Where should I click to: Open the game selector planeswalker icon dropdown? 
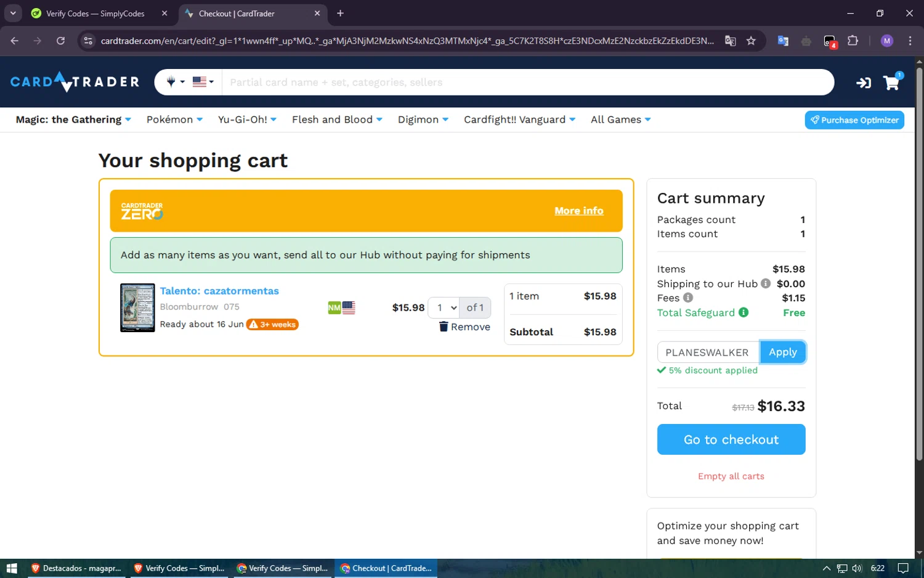tap(176, 82)
